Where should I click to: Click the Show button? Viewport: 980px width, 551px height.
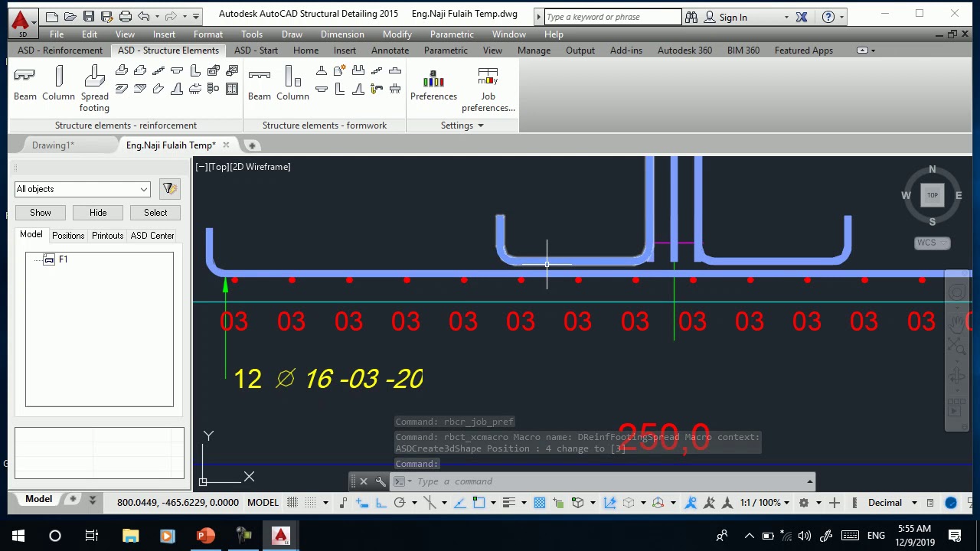(41, 213)
